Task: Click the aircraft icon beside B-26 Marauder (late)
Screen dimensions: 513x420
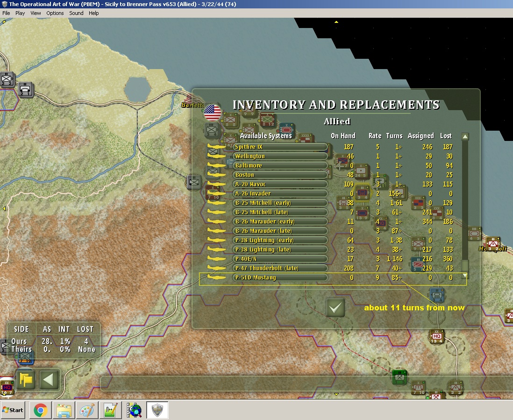Action: (217, 231)
